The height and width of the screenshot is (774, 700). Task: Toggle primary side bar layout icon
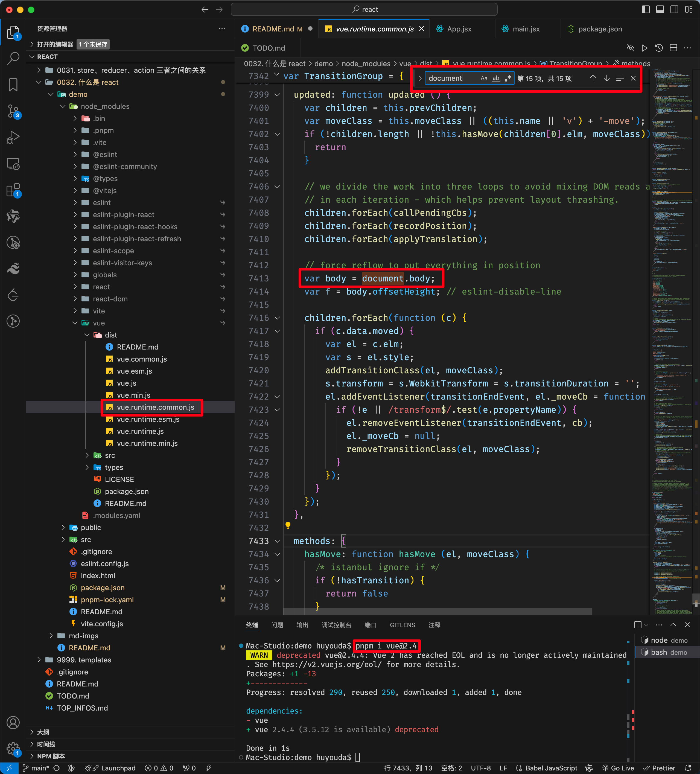pyautogui.click(x=646, y=10)
